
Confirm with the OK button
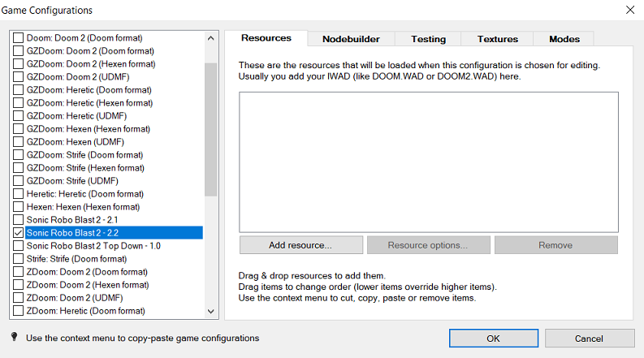tap(493, 339)
